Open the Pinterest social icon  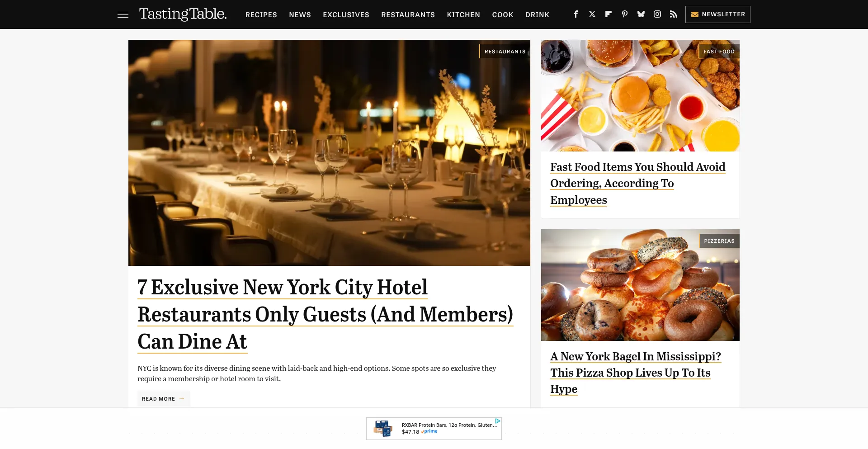tap(625, 14)
